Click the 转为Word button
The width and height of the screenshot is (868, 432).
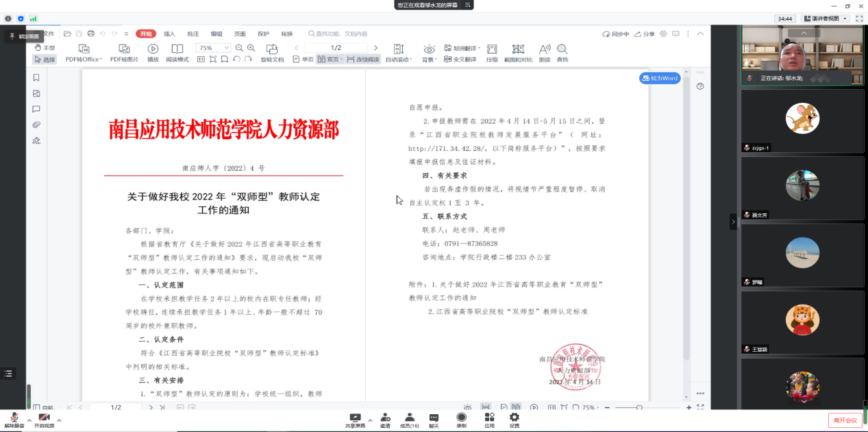click(660, 78)
